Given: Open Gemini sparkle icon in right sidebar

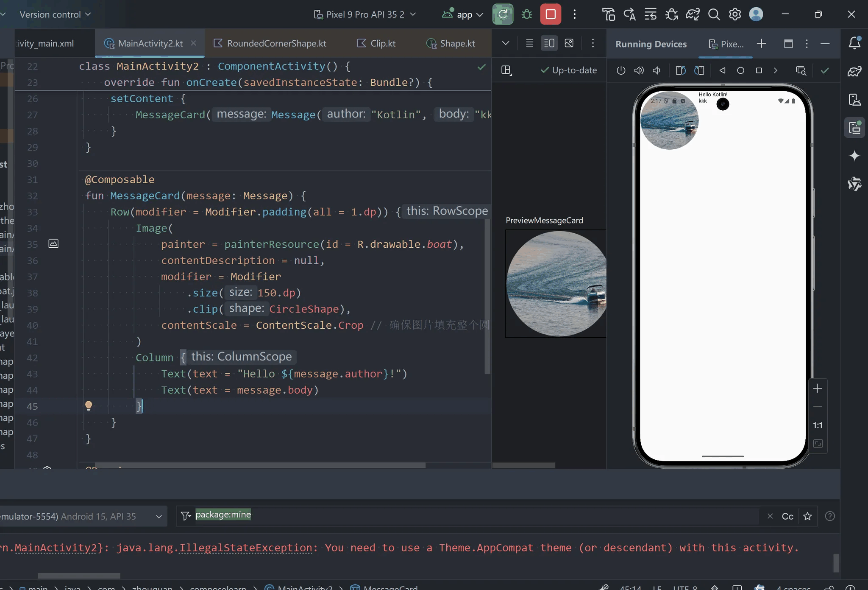Looking at the screenshot, I should tap(854, 156).
